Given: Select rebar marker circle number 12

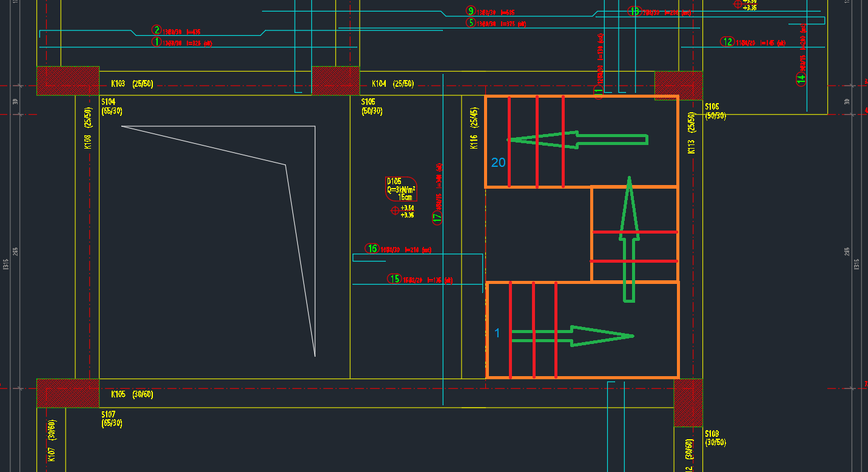Looking at the screenshot, I should pos(727,42).
